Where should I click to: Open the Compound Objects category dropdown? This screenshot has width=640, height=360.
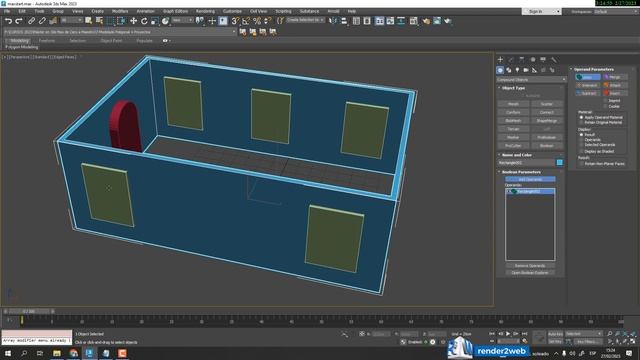click(531, 80)
